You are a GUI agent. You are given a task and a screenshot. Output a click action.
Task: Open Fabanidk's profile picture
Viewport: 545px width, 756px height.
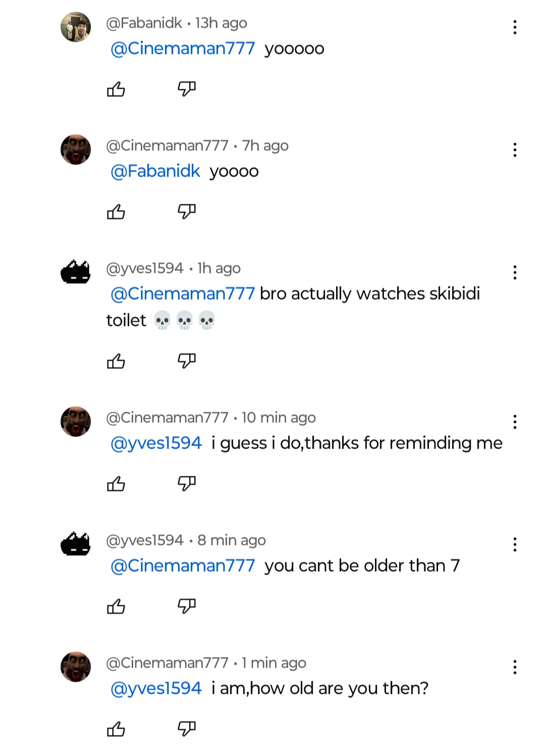pos(76,27)
